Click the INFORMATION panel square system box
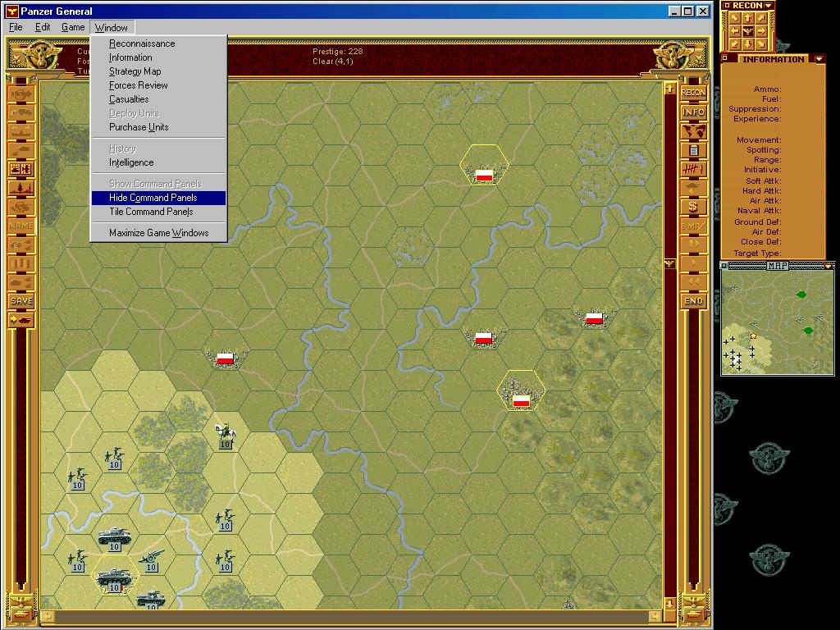The image size is (840, 630). click(x=725, y=58)
